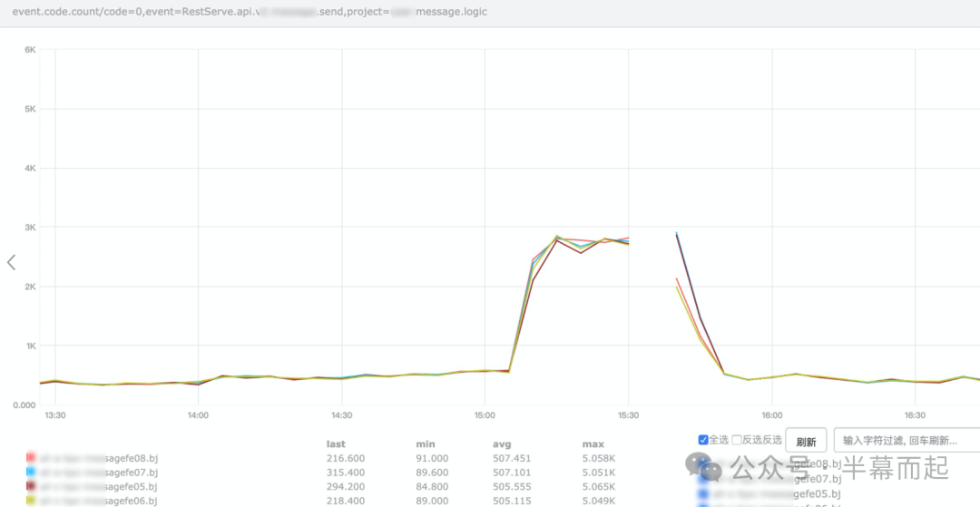Click min value 89.000
Viewport: 980px width, 507px height.
tap(432, 501)
